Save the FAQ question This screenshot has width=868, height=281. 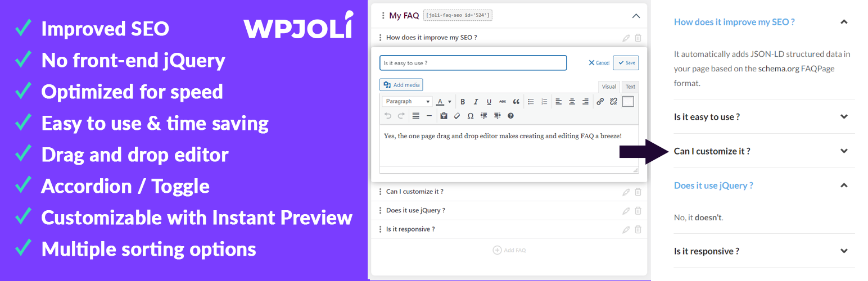pos(626,62)
